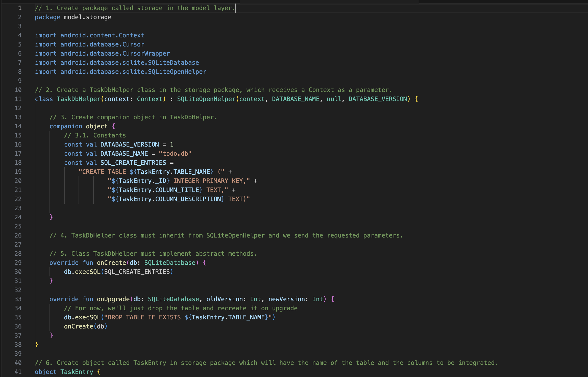Click DATABASE_VERSION constant on line 16
588x377 pixels.
(130, 145)
